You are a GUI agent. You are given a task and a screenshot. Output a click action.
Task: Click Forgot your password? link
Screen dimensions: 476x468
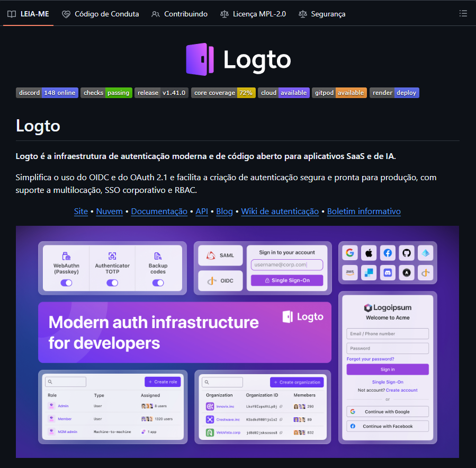tap(370, 359)
